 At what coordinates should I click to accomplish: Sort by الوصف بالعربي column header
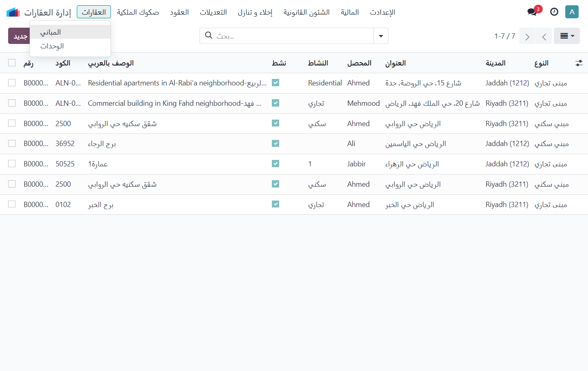pyautogui.click(x=111, y=63)
